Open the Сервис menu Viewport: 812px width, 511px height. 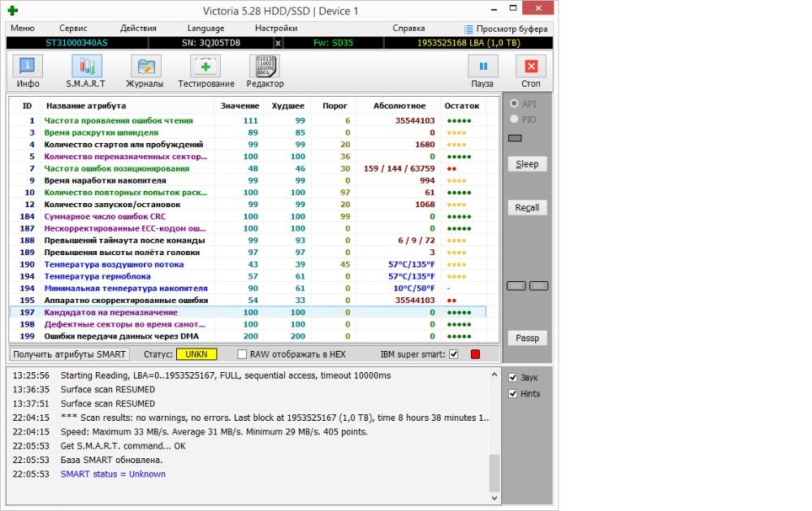click(x=73, y=28)
